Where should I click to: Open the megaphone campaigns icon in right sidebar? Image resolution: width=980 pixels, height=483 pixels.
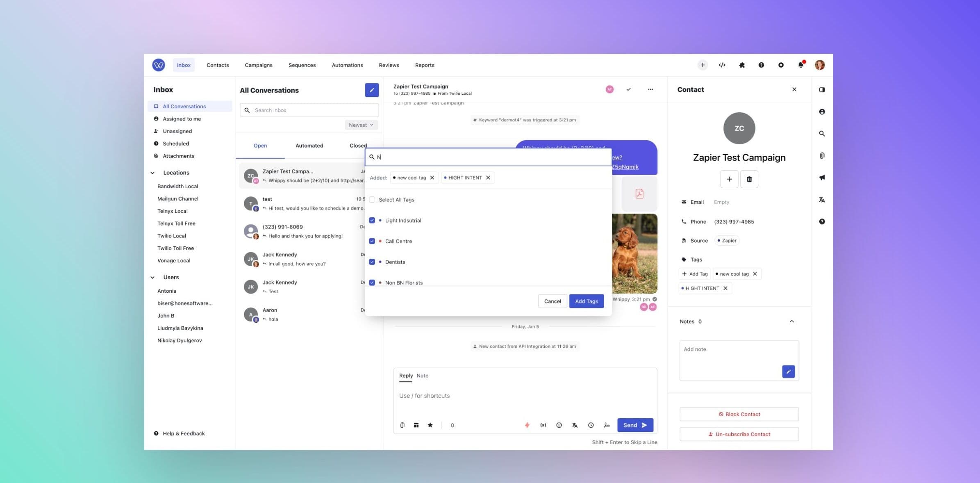tap(822, 178)
